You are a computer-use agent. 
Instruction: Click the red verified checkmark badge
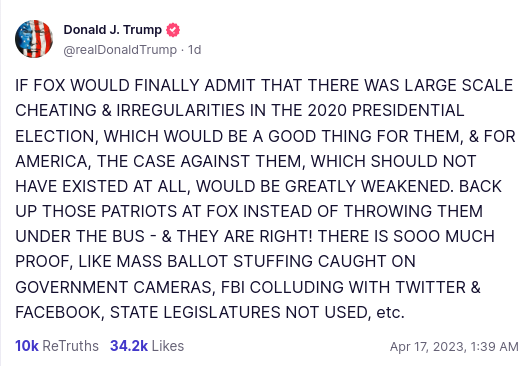[x=173, y=30]
